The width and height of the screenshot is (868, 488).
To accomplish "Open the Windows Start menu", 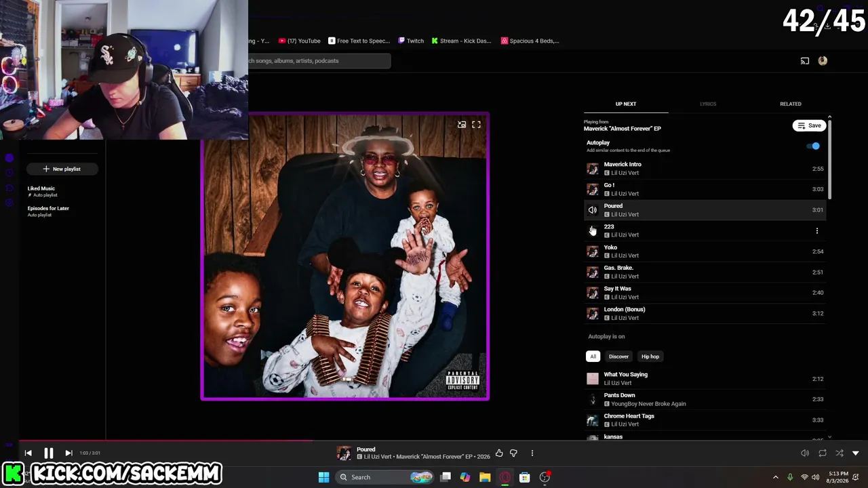I will coord(324,477).
